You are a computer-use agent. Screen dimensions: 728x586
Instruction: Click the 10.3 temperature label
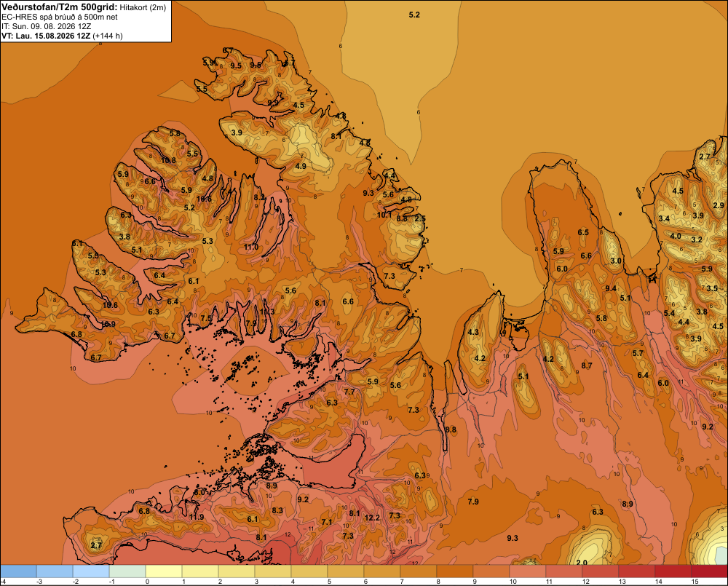pyautogui.click(x=267, y=312)
